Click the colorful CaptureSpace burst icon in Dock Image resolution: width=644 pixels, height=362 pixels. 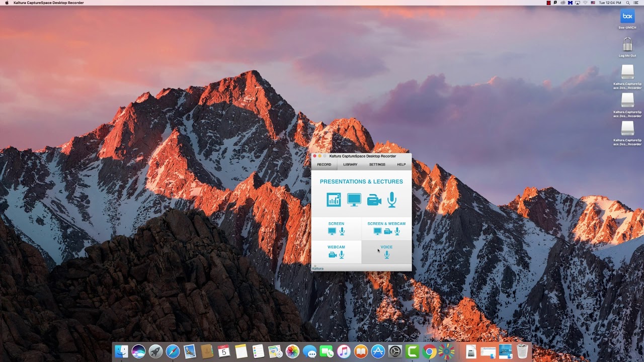pos(447,351)
